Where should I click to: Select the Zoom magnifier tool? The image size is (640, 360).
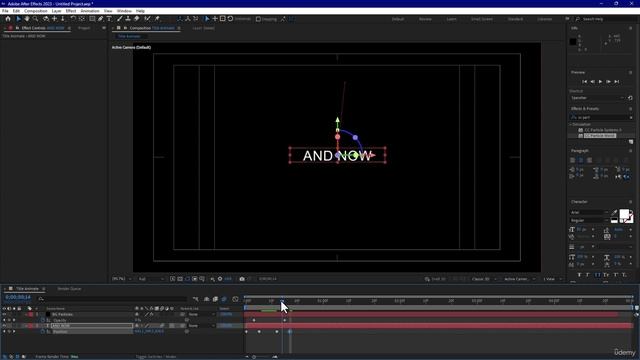point(36,19)
